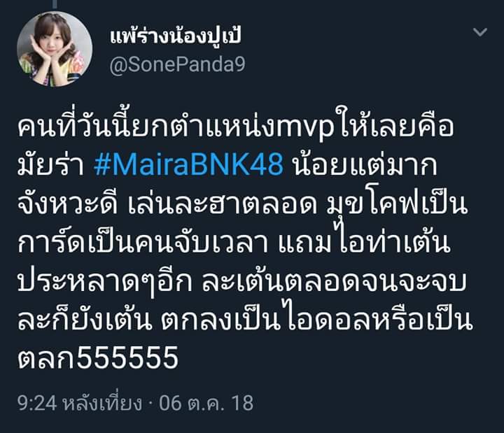Click the first tweet line starting คนที่วันนี้

pos(235,125)
